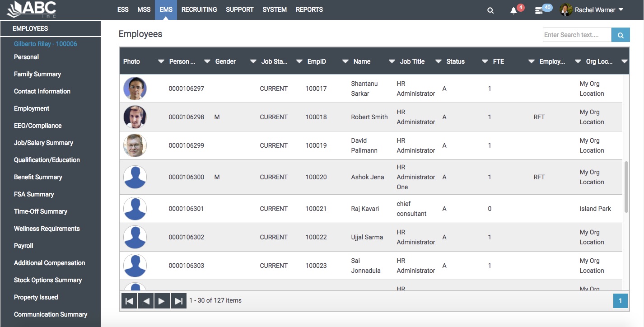Open notifications bell with 4 badge
Image resolution: width=644 pixels, height=327 pixels.
(x=513, y=10)
